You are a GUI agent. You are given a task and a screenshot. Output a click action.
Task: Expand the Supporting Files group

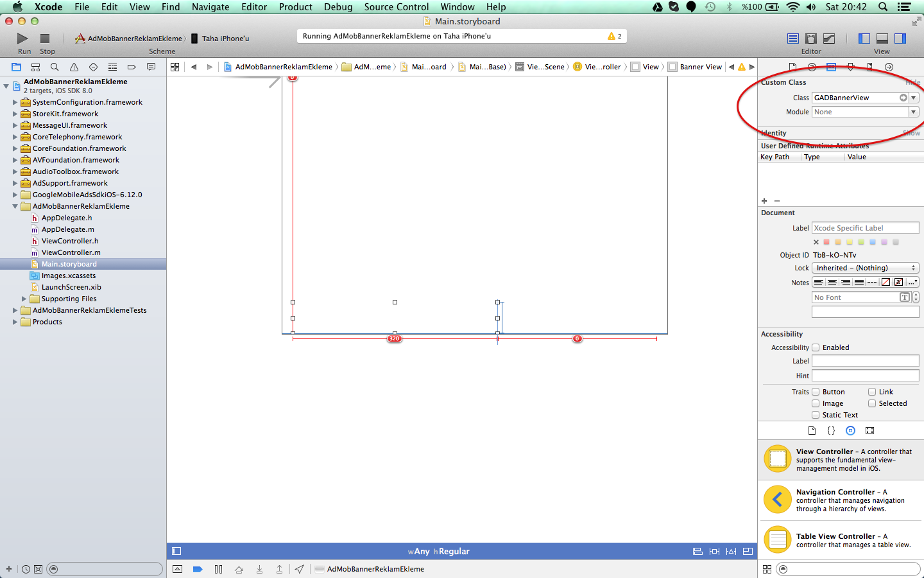tap(24, 299)
